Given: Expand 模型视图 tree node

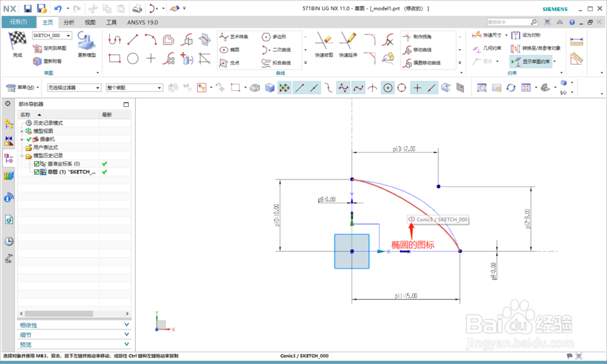Looking at the screenshot, I should 22,132.
